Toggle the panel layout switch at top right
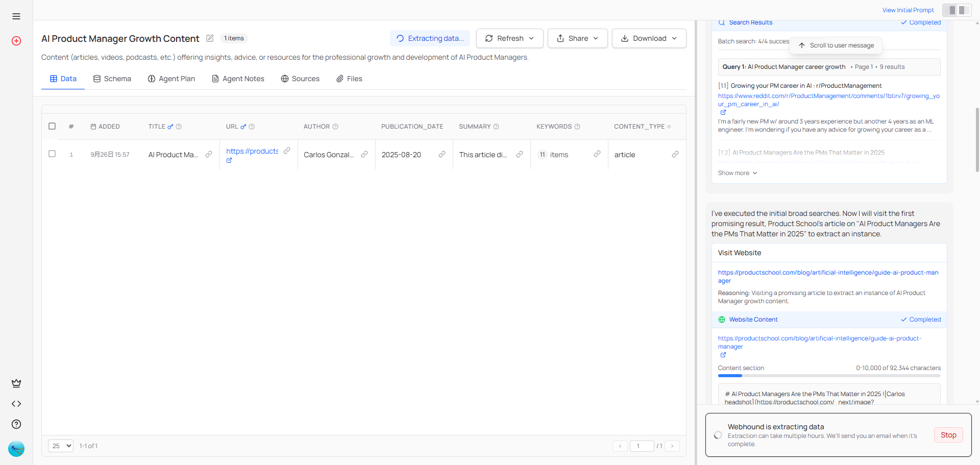This screenshot has width=980, height=465. [957, 10]
